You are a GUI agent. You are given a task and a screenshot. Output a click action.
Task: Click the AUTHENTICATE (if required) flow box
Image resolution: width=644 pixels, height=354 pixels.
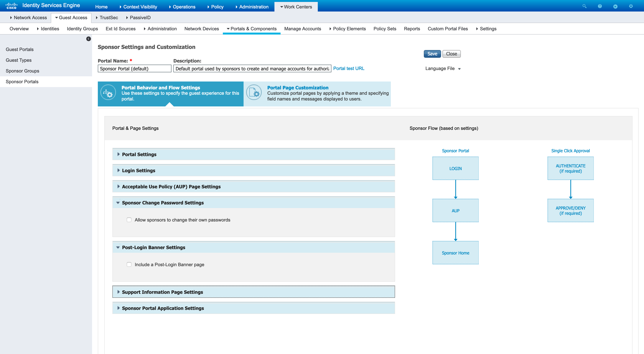(x=571, y=168)
